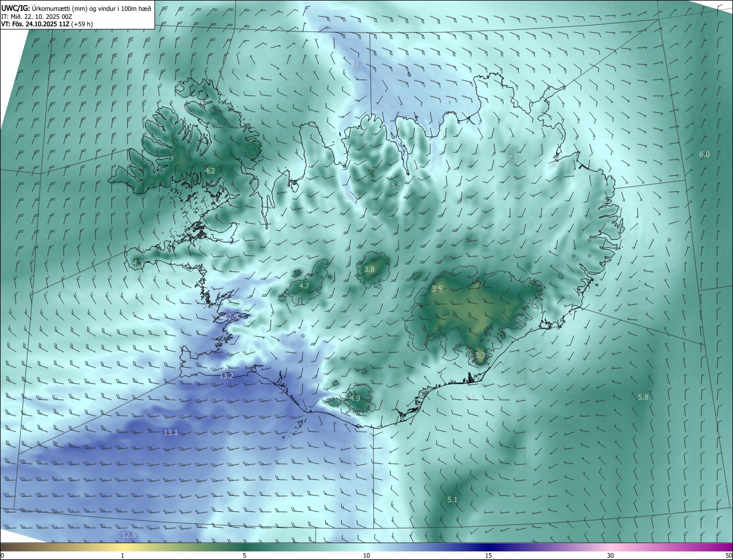The width and height of the screenshot is (733, 560).
Task: Click the 3.5 value on Vatnajökull
Action: 437,289
